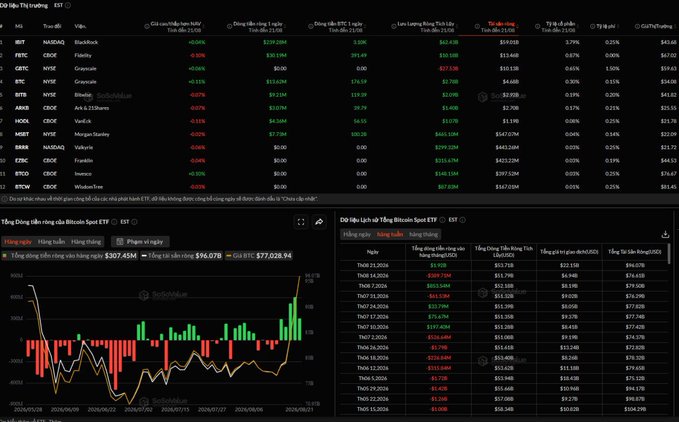Select Hàng ngày tab in chart panel
Viewport: 679px width, 422px height.
(18, 242)
